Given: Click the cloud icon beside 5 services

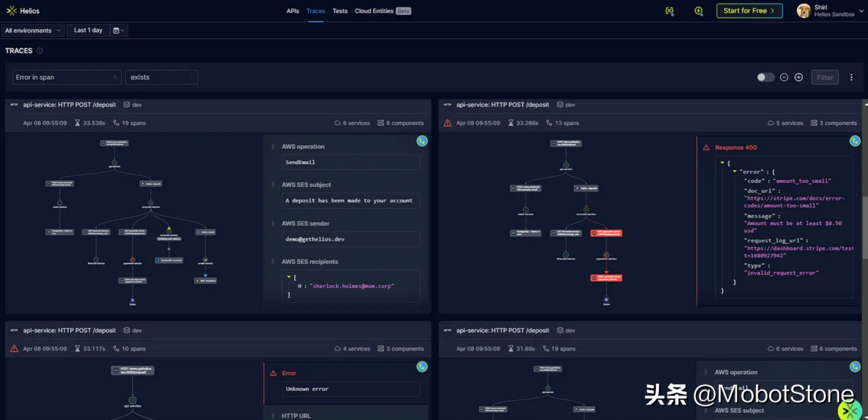Looking at the screenshot, I should tap(770, 123).
